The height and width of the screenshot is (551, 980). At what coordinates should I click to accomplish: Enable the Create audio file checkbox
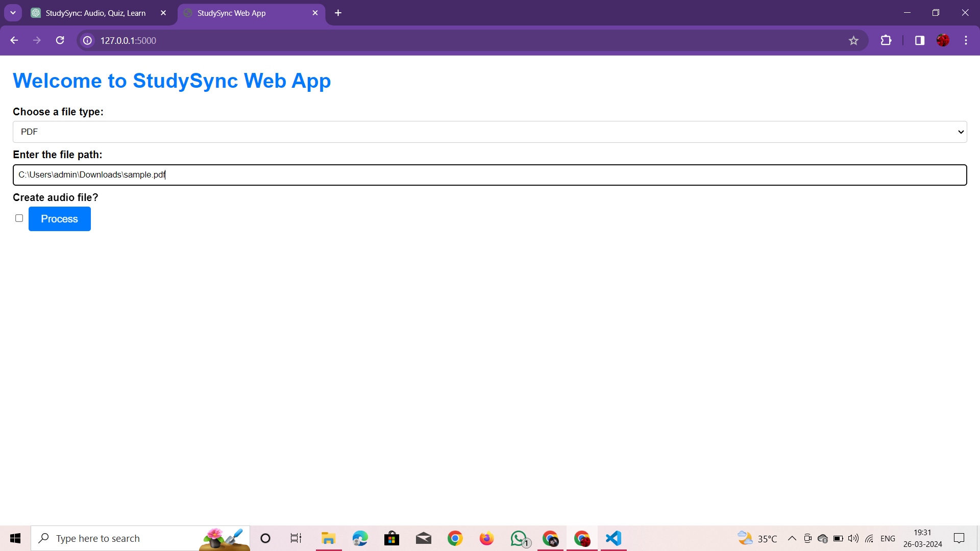click(x=19, y=218)
